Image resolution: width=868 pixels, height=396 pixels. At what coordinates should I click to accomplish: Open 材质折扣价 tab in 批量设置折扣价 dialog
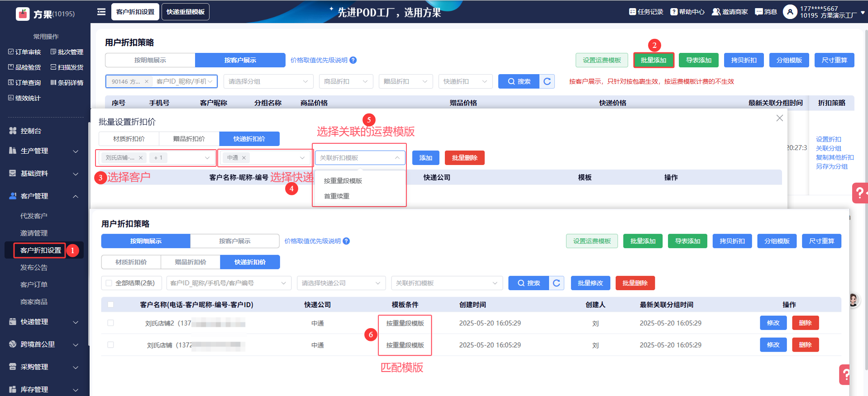(129, 139)
